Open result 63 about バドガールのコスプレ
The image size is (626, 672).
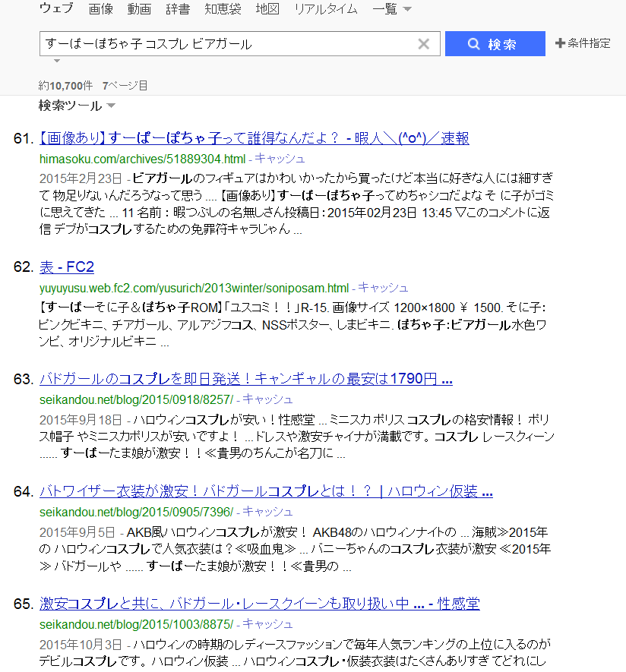coord(245,379)
